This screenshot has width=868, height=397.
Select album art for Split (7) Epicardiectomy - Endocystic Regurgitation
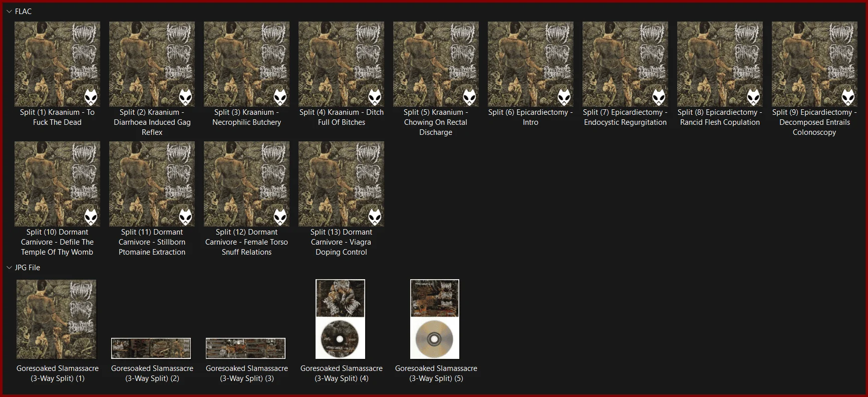coord(625,64)
